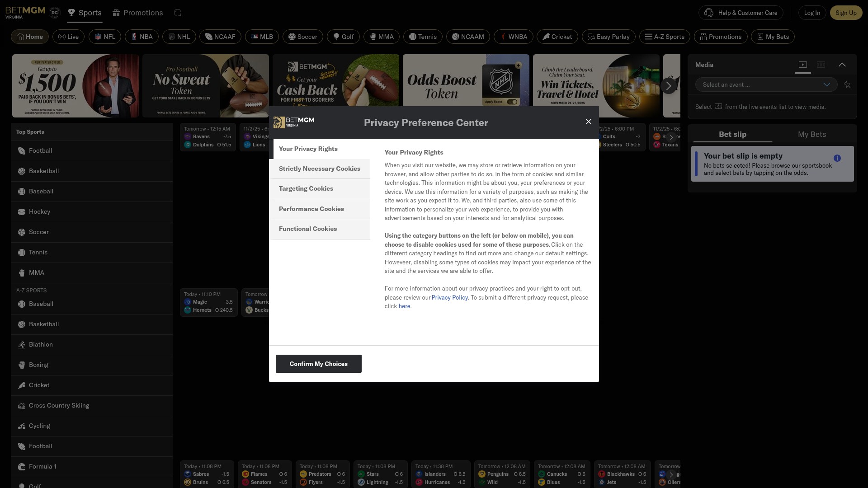
Task: Click the bet slip info icon
Action: [x=837, y=158]
